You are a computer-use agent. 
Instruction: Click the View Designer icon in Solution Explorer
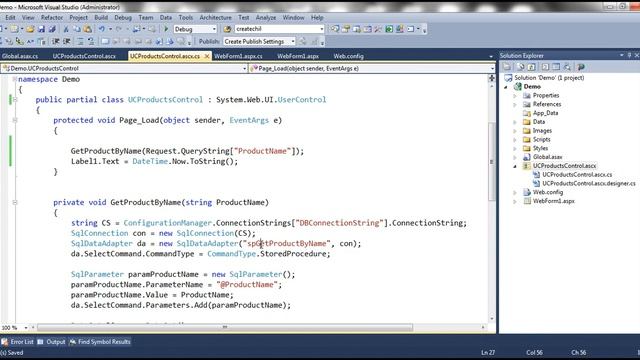[x=556, y=67]
